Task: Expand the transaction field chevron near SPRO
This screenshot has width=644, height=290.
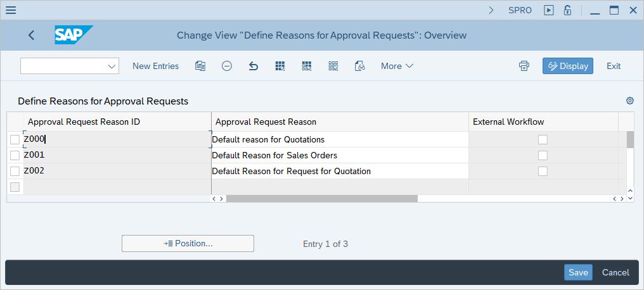Action: click(491, 10)
